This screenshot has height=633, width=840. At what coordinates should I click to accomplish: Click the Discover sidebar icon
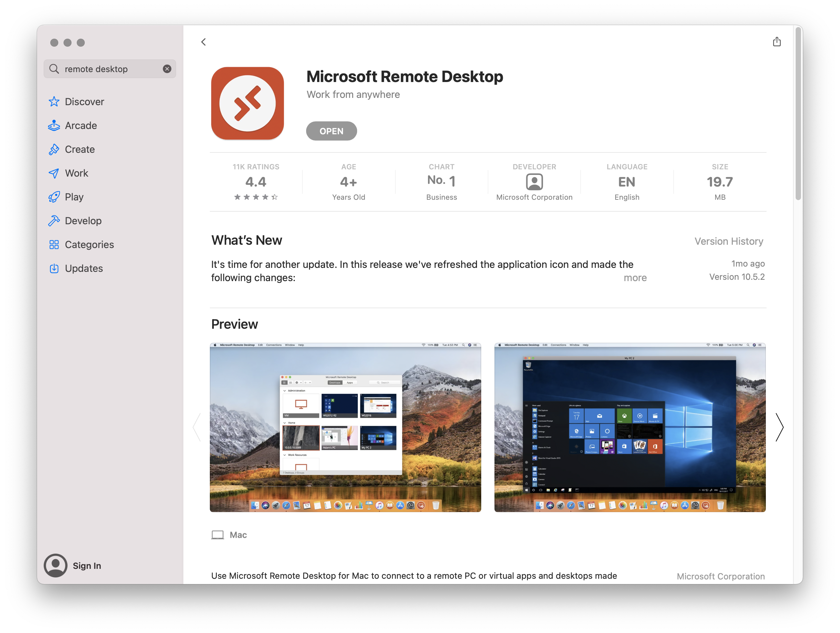(54, 101)
